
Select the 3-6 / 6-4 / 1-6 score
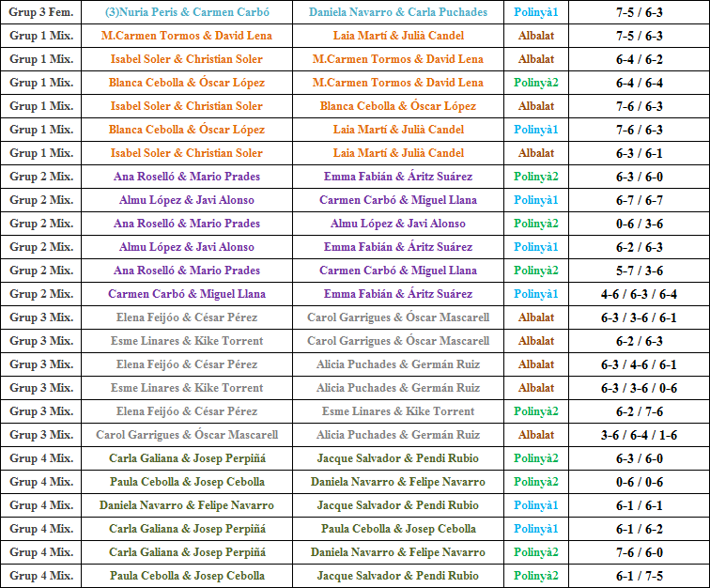tap(639, 435)
